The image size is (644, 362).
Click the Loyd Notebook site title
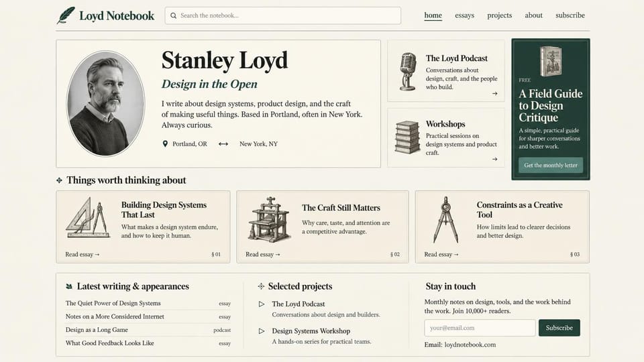point(117,15)
